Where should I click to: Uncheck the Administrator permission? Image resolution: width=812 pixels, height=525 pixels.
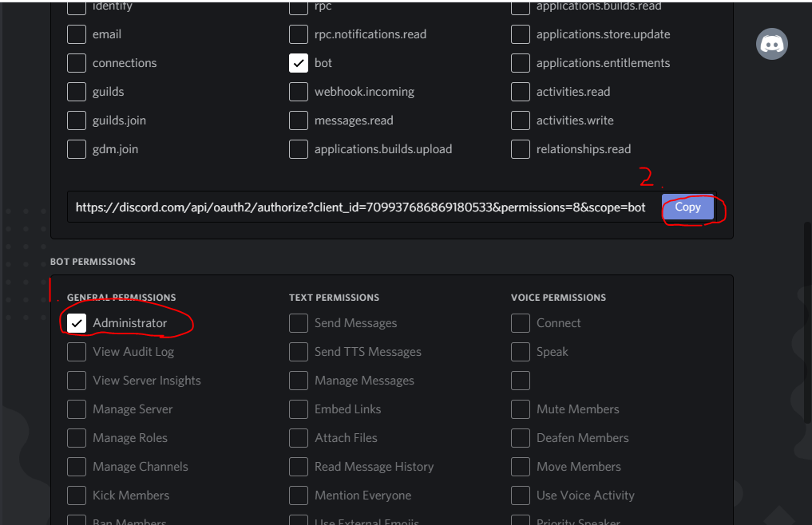click(77, 323)
